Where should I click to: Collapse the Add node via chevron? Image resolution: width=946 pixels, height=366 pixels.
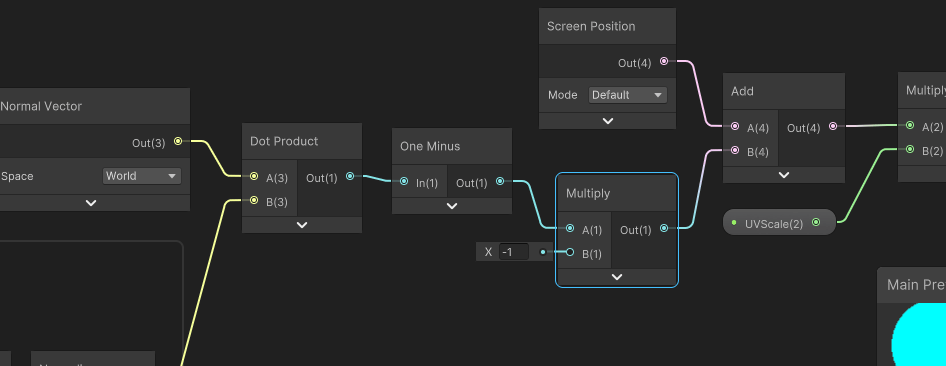784,175
